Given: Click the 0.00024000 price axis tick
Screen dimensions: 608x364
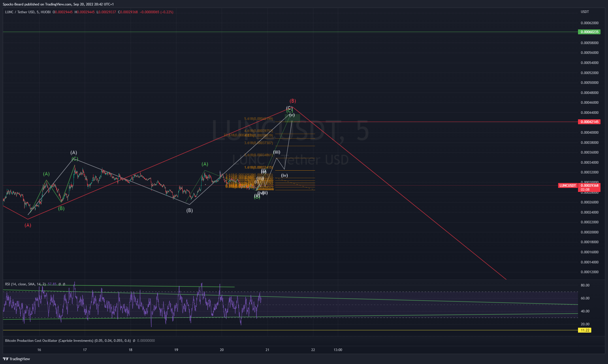Looking at the screenshot, I should pos(590,212).
